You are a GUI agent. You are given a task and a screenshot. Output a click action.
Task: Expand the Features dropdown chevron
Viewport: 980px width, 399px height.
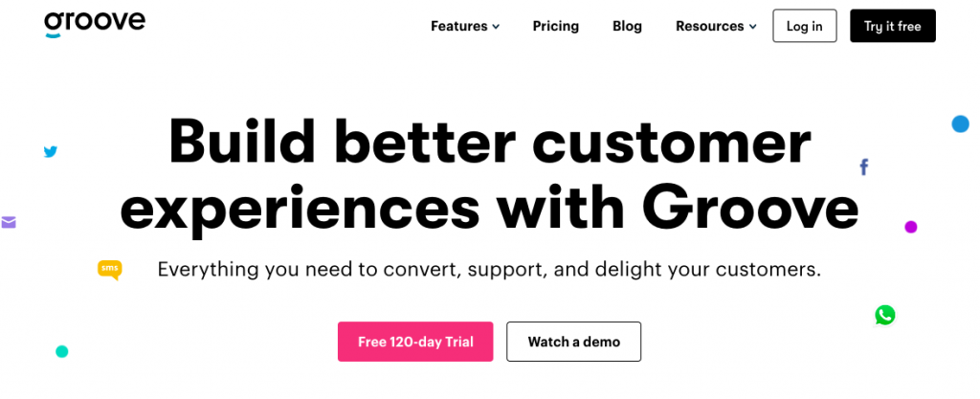[496, 27]
